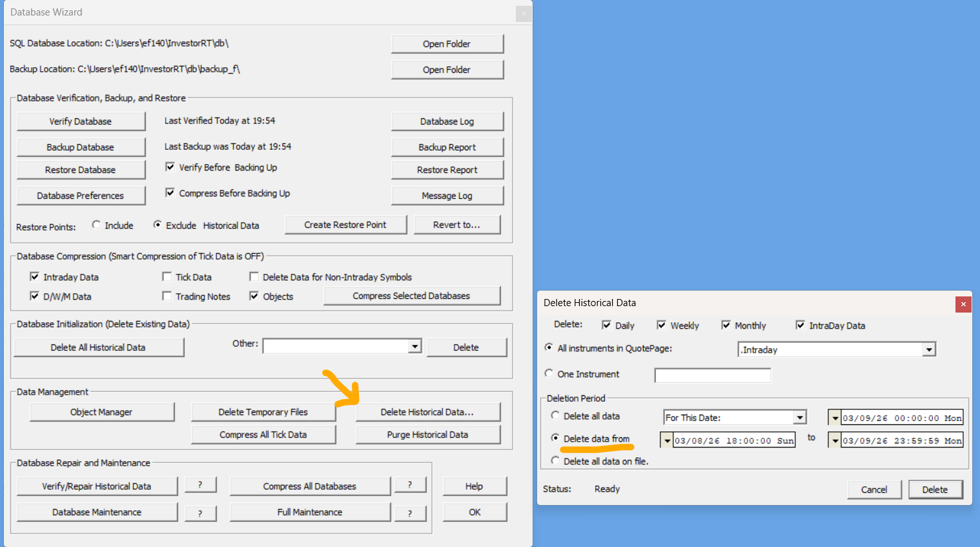Click help question mark beside Verify/Repair Historical Data

tap(200, 485)
